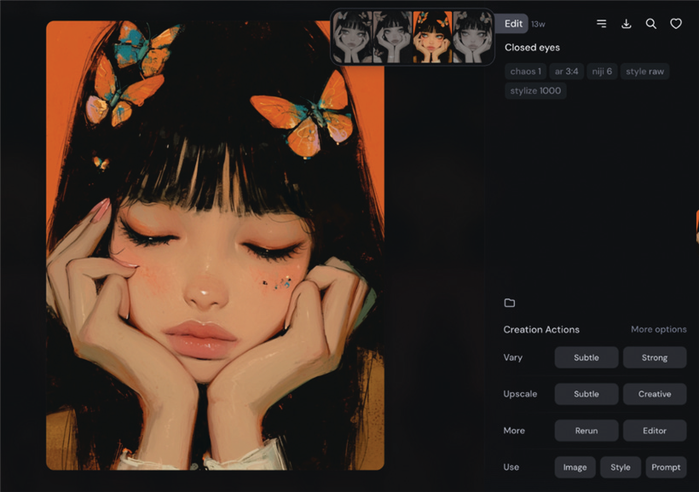This screenshot has width=699, height=492.
Task: Click the main butterfly girl artwork
Action: click(x=215, y=245)
